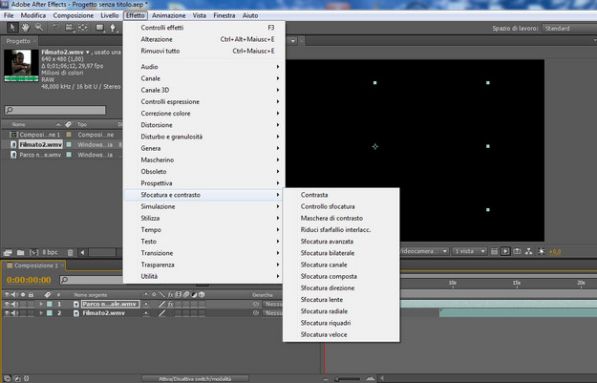This screenshot has width=597, height=383.
Task: Toggle video eye for Filmato2.wmv layer
Action: pos(6,313)
